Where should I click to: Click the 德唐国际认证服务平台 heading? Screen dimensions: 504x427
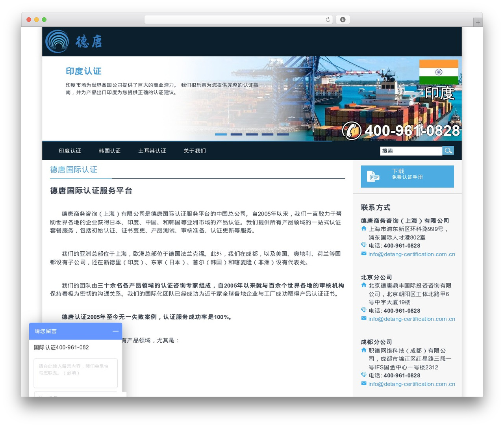[91, 191]
